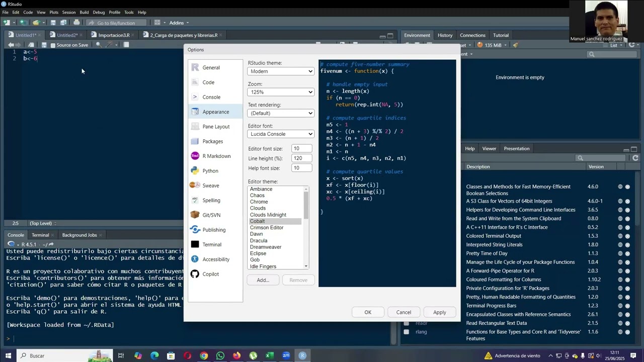644x362 pixels.
Task: Select the Pane Layout category
Action: click(215, 127)
